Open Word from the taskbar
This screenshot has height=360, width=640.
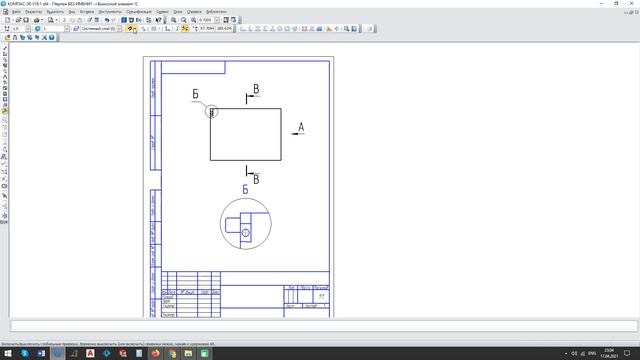click(x=41, y=353)
